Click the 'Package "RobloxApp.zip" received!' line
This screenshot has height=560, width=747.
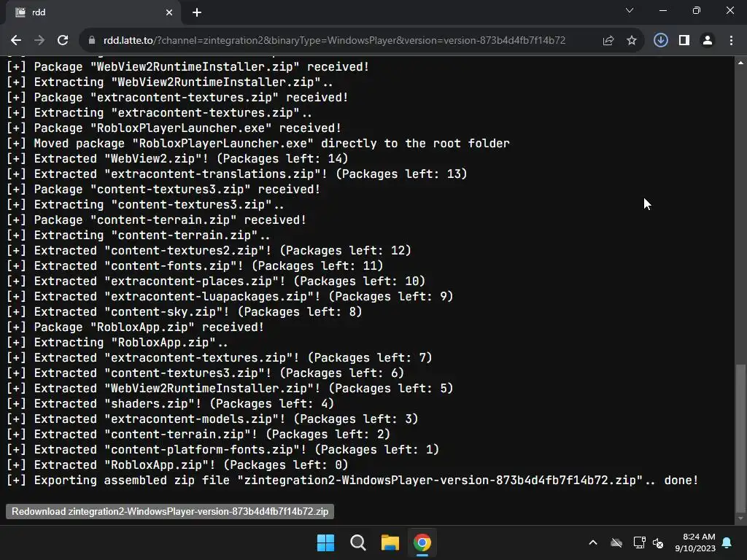(135, 327)
